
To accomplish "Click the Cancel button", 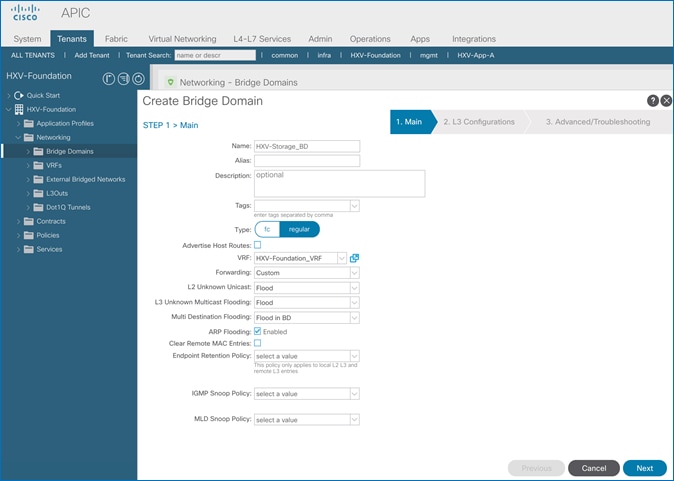I will [x=594, y=468].
